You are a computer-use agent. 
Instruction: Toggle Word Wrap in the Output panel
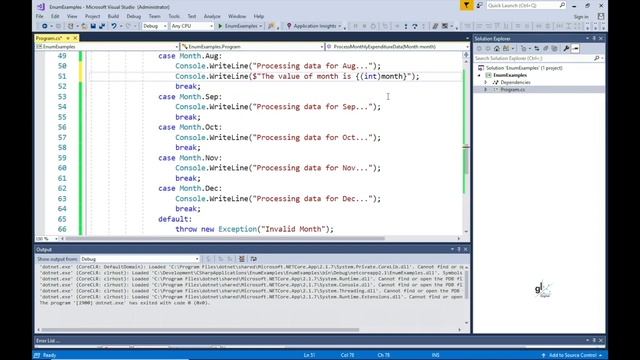pos(253,259)
